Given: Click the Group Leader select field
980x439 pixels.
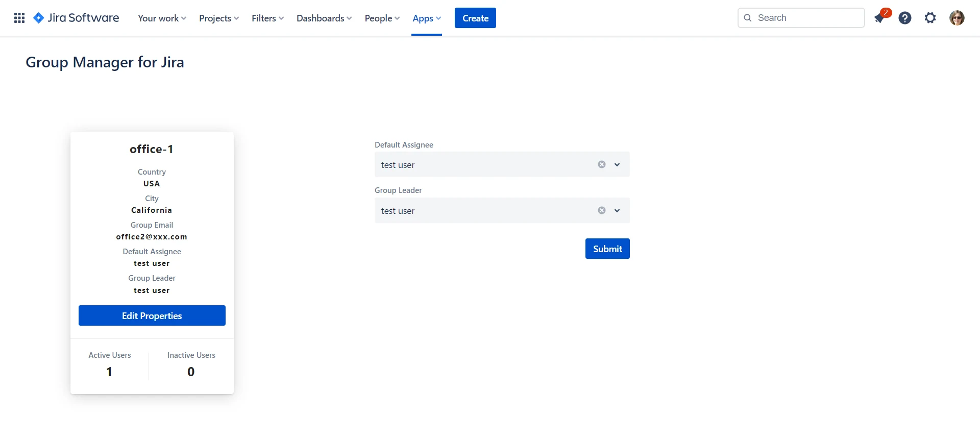Looking at the screenshot, I should coord(502,210).
